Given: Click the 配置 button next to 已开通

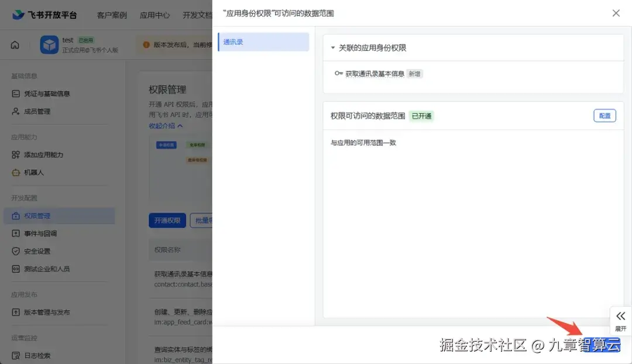Looking at the screenshot, I should coord(604,115).
